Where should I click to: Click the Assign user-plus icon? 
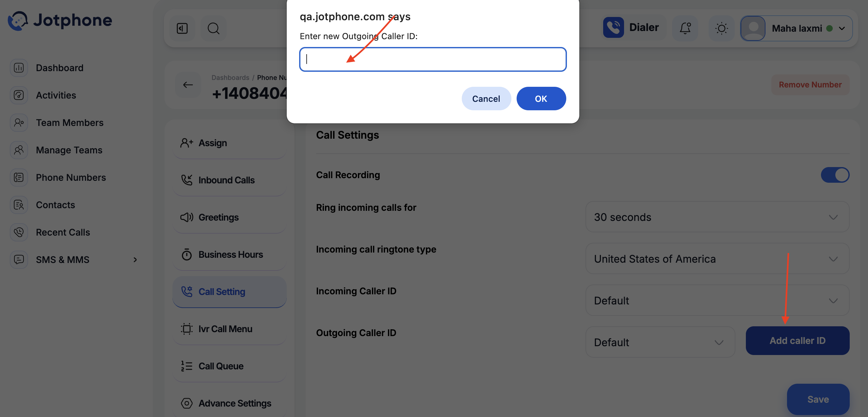tap(187, 143)
